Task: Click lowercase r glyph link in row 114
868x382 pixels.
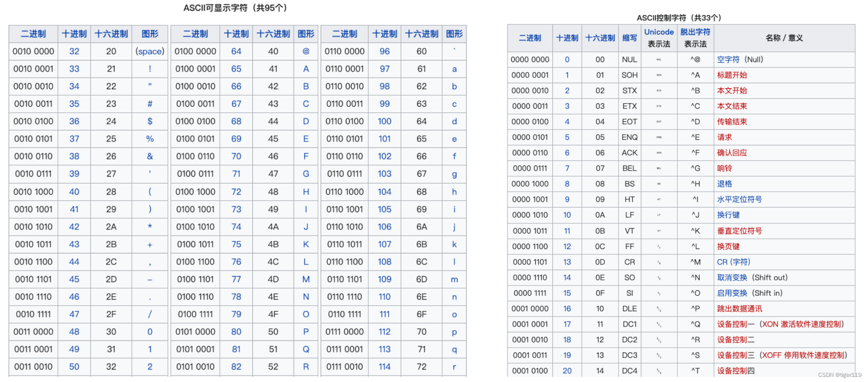Action: [455, 367]
